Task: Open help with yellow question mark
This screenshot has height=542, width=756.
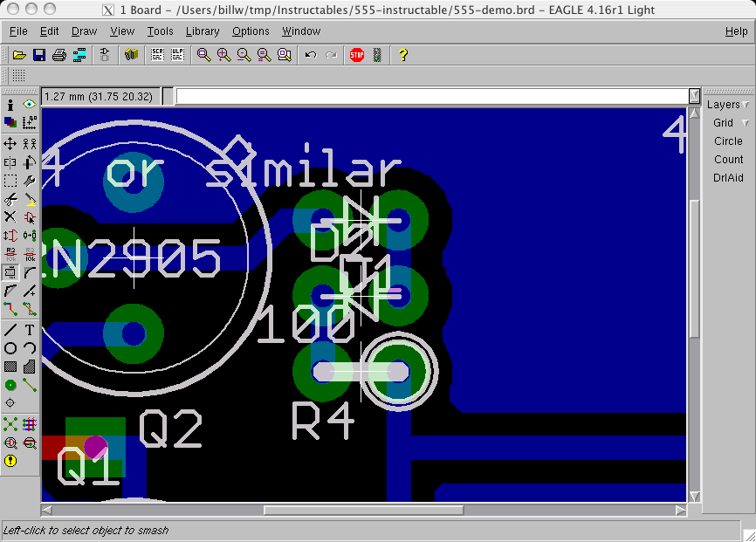Action: (403, 55)
